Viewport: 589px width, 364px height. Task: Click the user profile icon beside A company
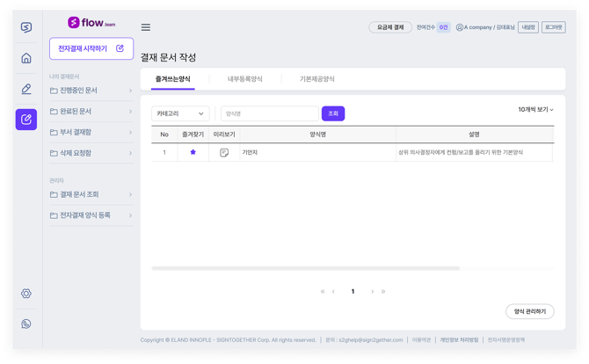pos(460,27)
